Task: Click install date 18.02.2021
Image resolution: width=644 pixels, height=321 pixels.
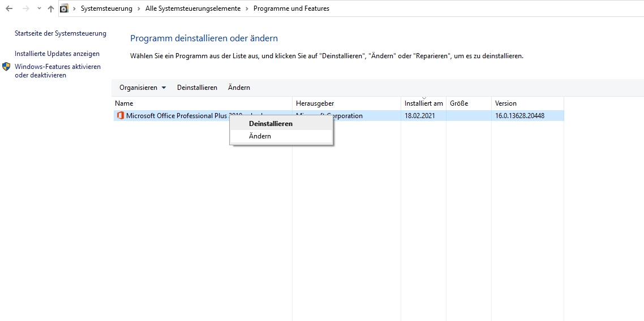Action: 420,116
